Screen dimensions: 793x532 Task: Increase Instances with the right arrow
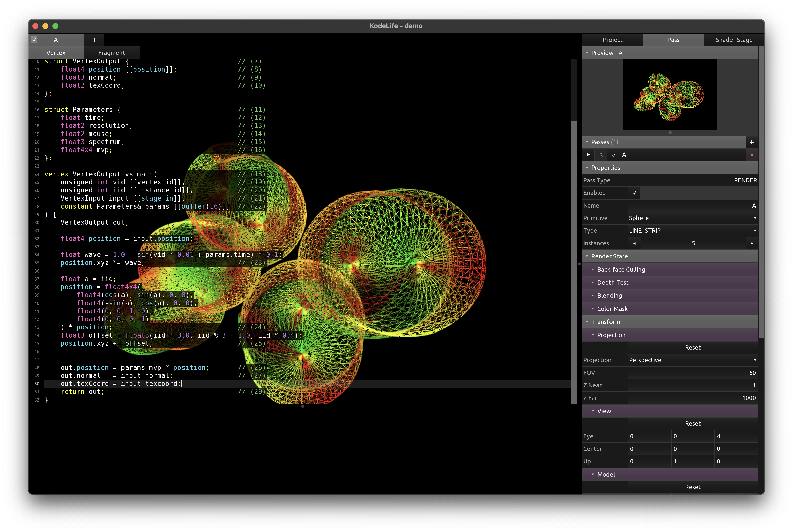click(x=752, y=243)
